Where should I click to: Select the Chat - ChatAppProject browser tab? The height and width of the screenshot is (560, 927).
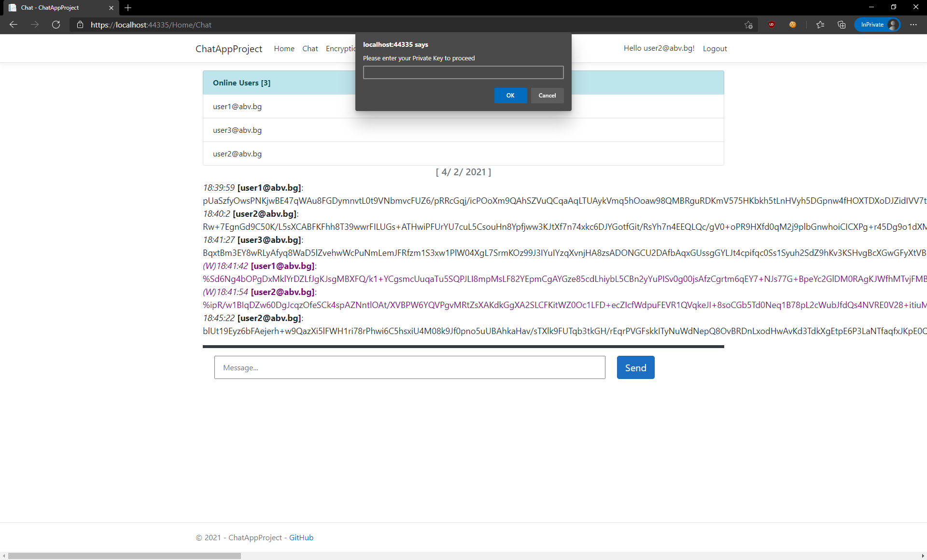coord(60,8)
